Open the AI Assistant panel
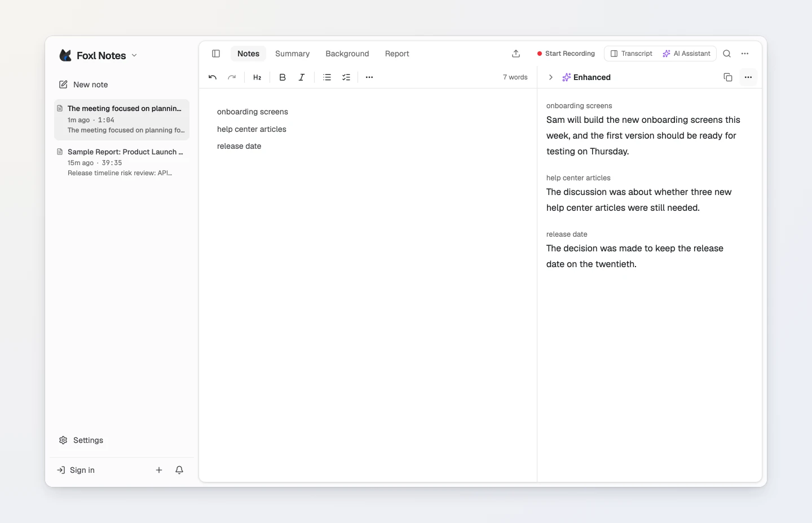 pyautogui.click(x=686, y=54)
